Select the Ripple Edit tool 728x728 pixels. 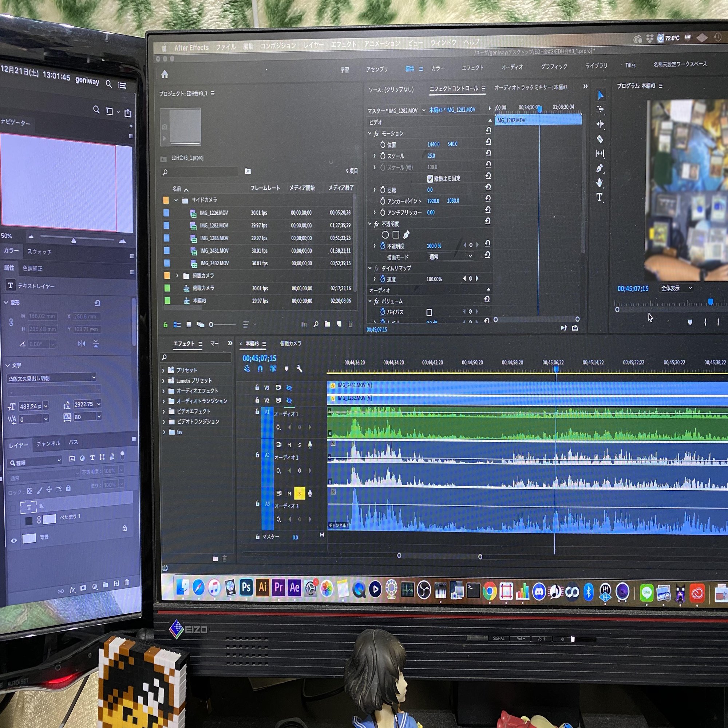point(600,124)
